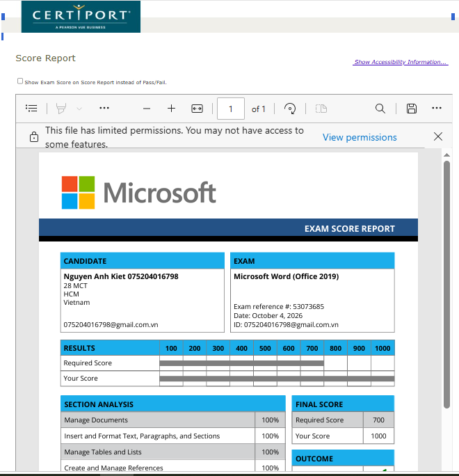Enable Show Exam Score instead of Pass/Fail

(20, 81)
